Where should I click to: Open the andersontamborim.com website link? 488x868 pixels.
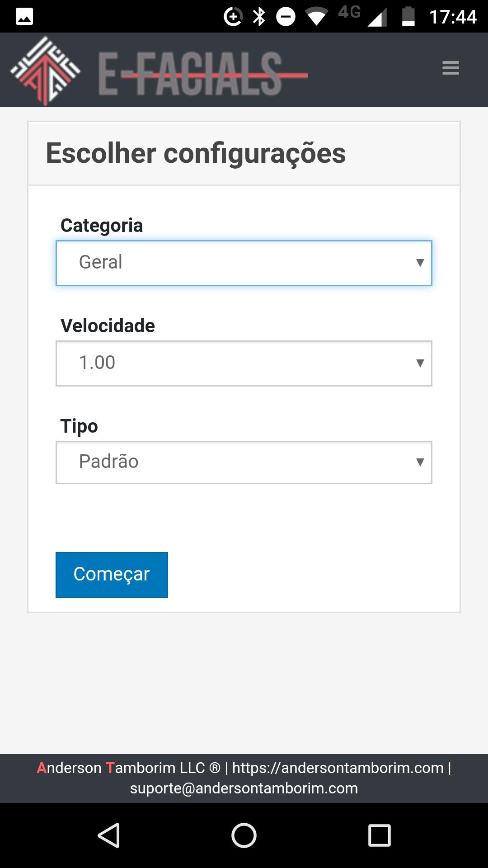[338, 768]
